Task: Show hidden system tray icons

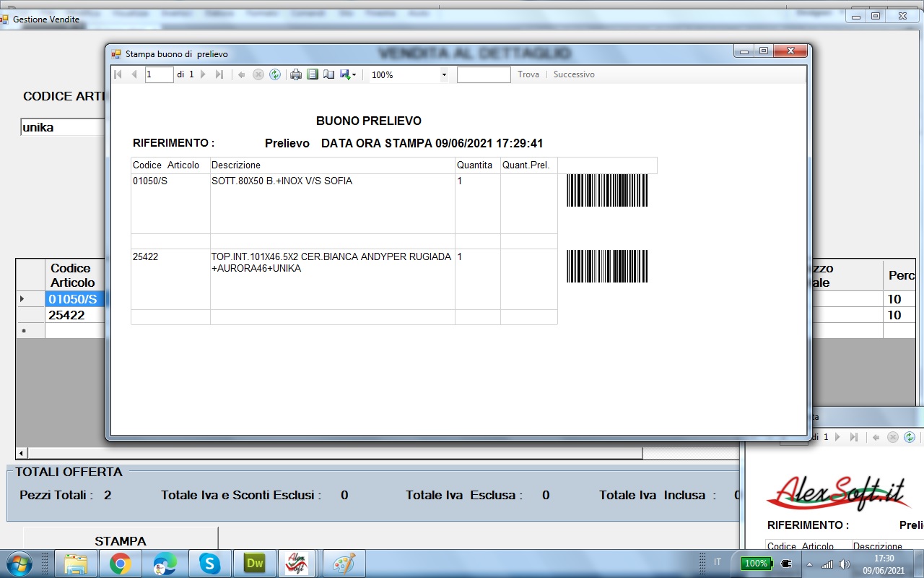Action: (x=809, y=564)
